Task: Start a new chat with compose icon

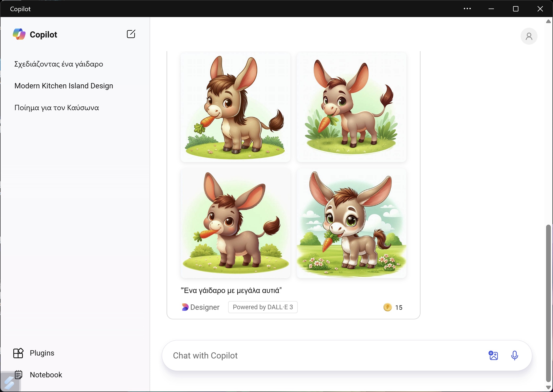Action: point(131,34)
